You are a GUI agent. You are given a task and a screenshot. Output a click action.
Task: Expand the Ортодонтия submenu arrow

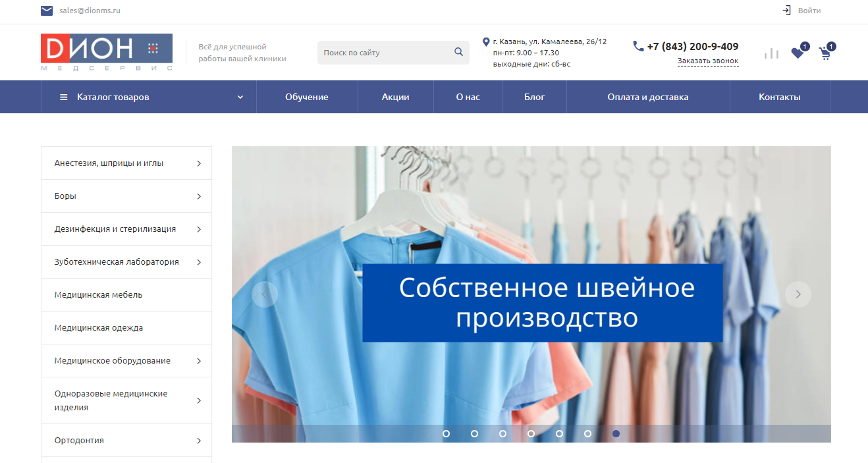coord(199,441)
